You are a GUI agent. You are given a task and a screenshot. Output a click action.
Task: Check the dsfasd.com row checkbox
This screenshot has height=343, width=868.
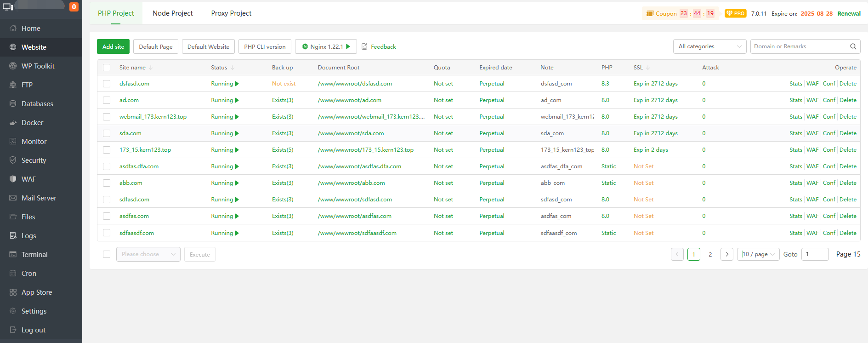point(107,84)
